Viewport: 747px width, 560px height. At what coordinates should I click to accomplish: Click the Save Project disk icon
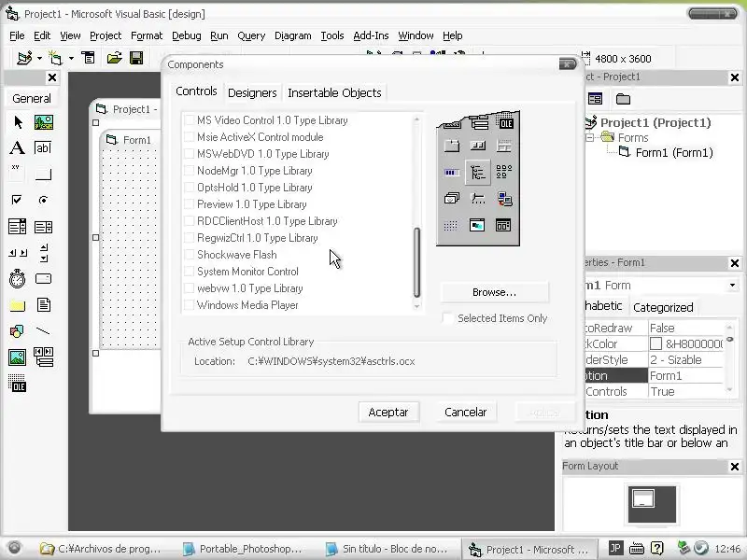point(136,58)
